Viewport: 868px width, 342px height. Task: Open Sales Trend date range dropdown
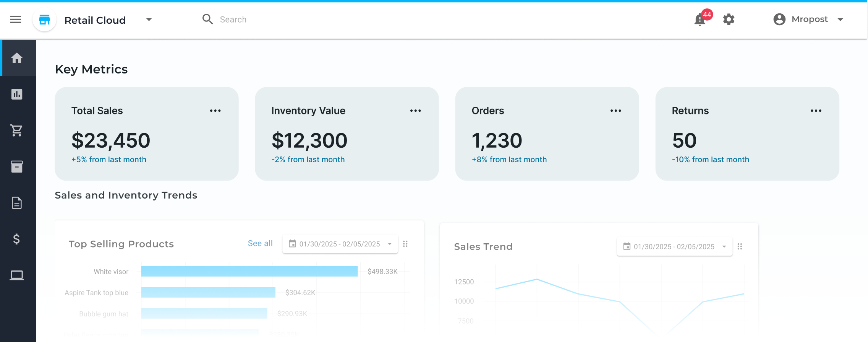674,247
